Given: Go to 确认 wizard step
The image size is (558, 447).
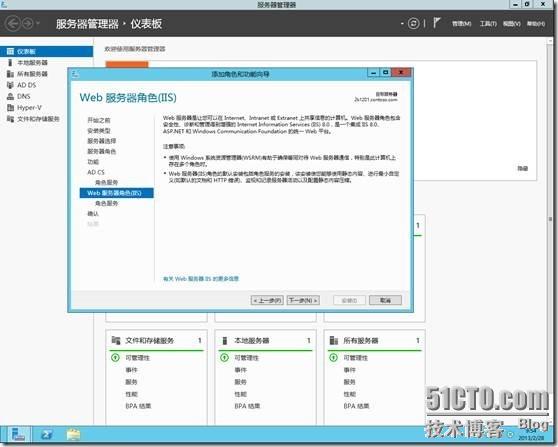Looking at the screenshot, I should tap(93, 214).
